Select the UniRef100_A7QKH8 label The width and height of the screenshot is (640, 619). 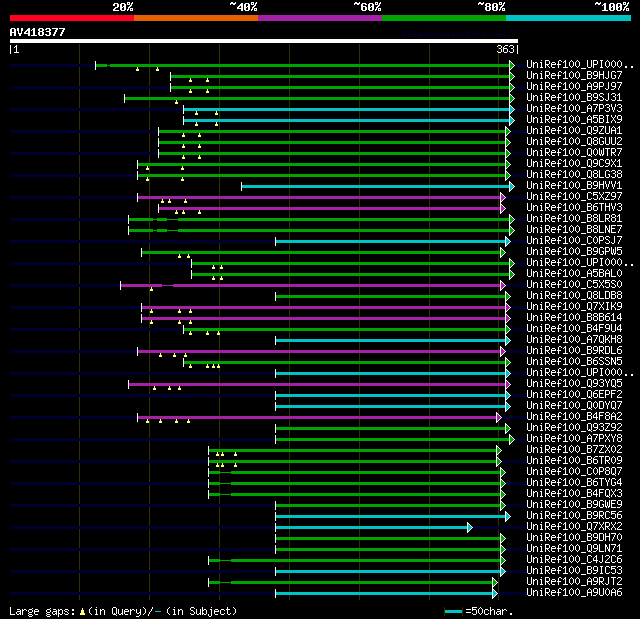[x=574, y=340]
